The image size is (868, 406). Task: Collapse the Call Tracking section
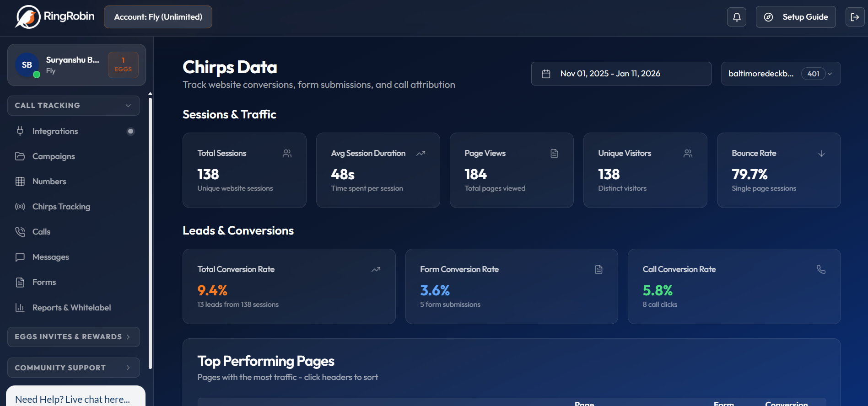click(x=74, y=106)
